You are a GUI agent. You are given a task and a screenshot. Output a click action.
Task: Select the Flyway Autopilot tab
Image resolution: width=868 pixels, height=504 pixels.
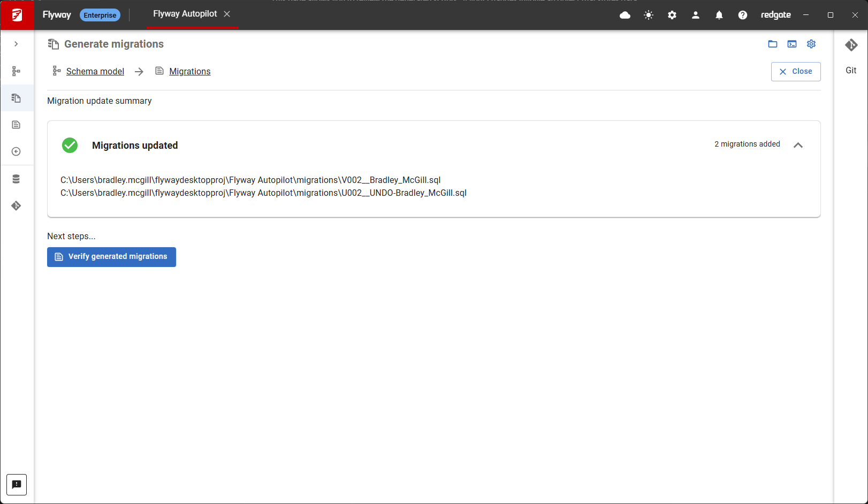click(x=185, y=14)
